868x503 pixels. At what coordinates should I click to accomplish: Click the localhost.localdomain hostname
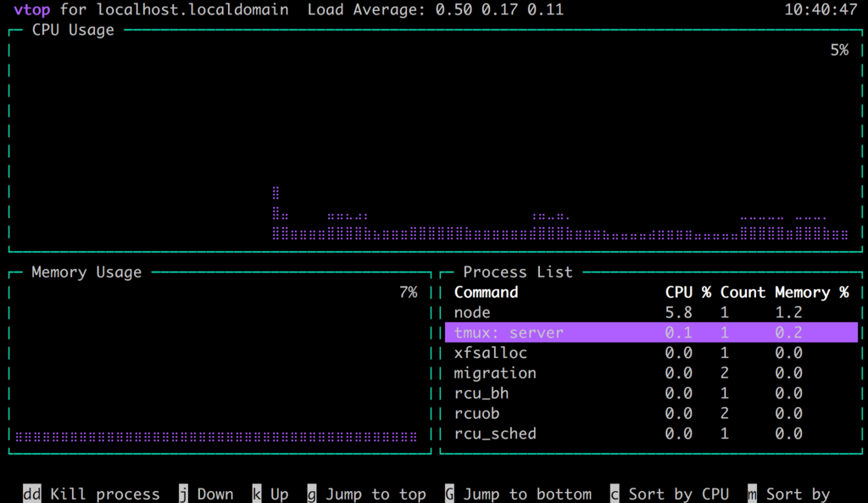click(x=192, y=9)
